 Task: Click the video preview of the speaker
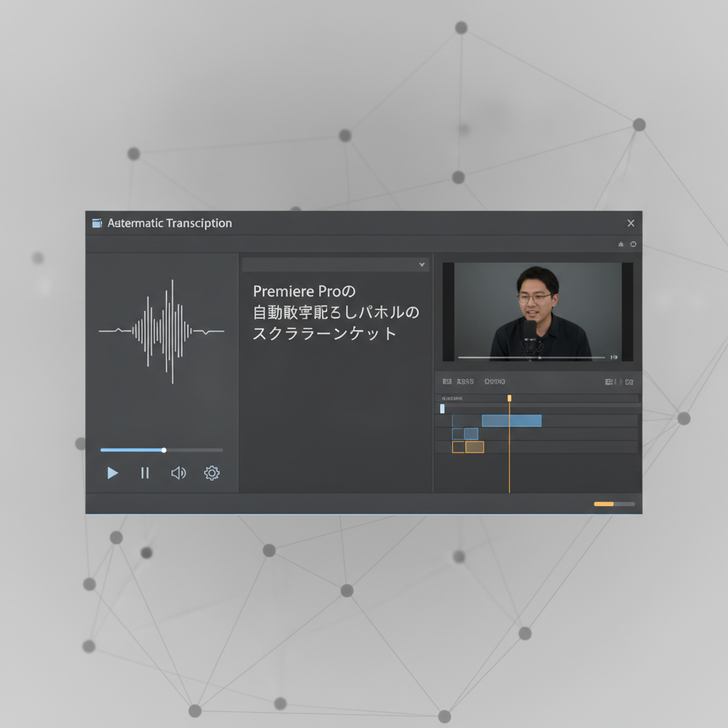point(537,312)
